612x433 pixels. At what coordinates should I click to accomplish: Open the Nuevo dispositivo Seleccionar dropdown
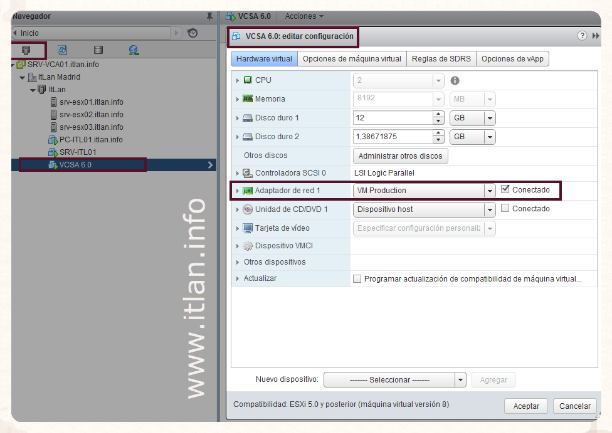[460, 380]
